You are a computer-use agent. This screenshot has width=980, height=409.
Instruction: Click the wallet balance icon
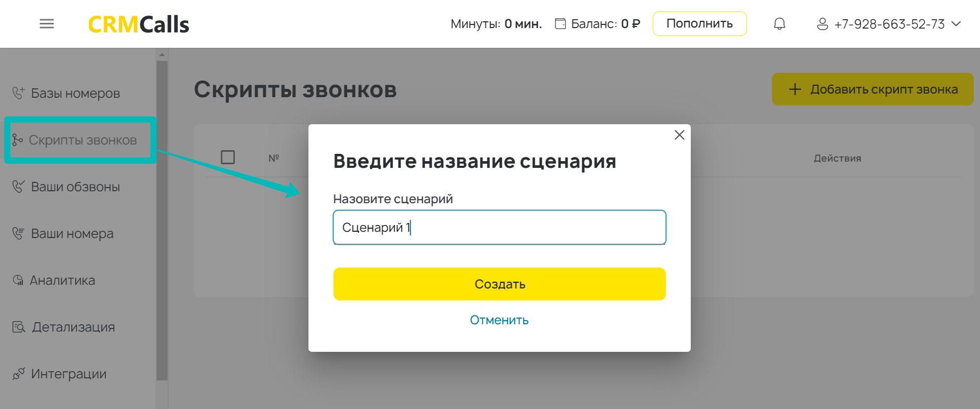[560, 24]
